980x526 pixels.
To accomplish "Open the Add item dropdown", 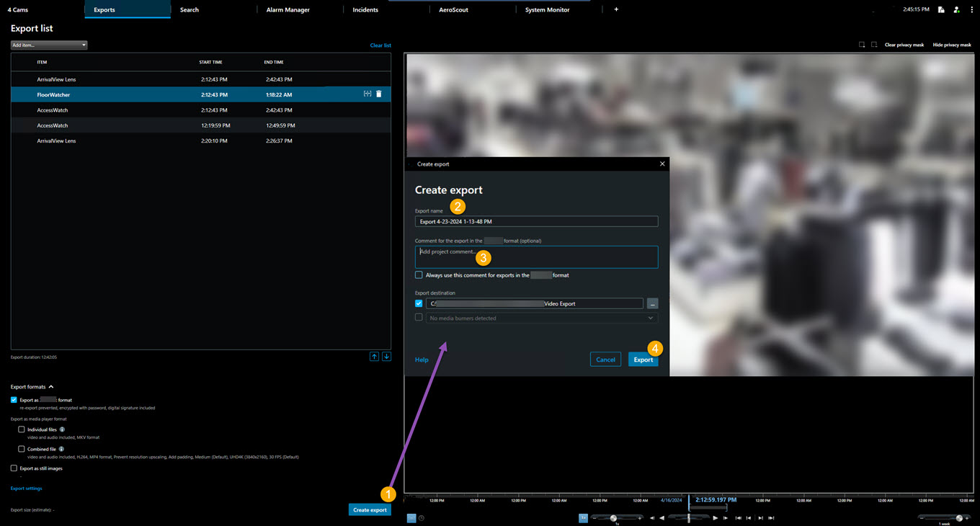I will click(x=49, y=45).
